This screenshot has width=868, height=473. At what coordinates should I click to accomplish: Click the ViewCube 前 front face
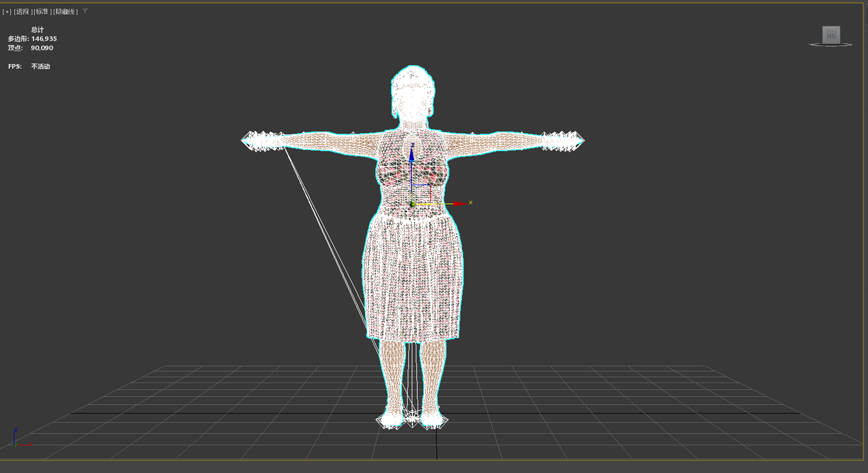pos(831,35)
